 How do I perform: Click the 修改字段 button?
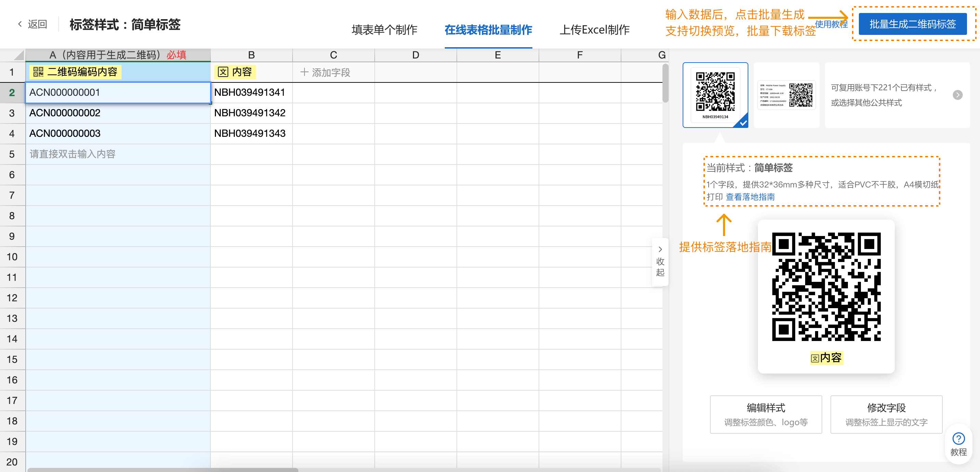[886, 414]
